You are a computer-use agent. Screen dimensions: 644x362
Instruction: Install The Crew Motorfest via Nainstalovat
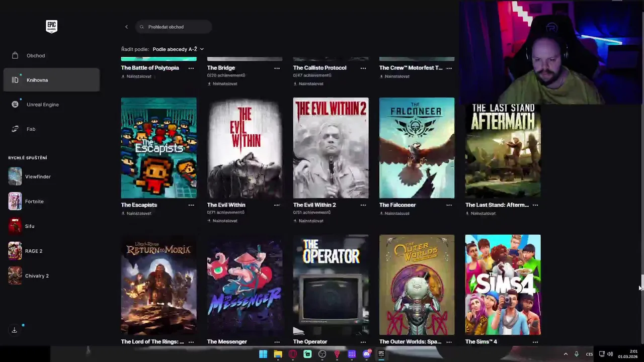(394, 76)
